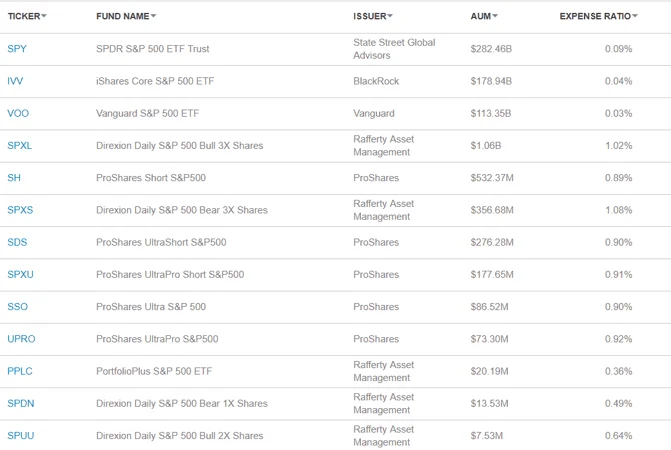
Task: Open the IVV ticker link
Action: 15,81
